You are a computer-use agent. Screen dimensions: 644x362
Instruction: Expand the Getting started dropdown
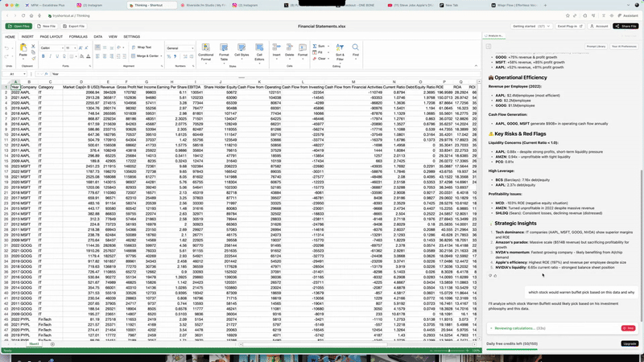point(532,26)
